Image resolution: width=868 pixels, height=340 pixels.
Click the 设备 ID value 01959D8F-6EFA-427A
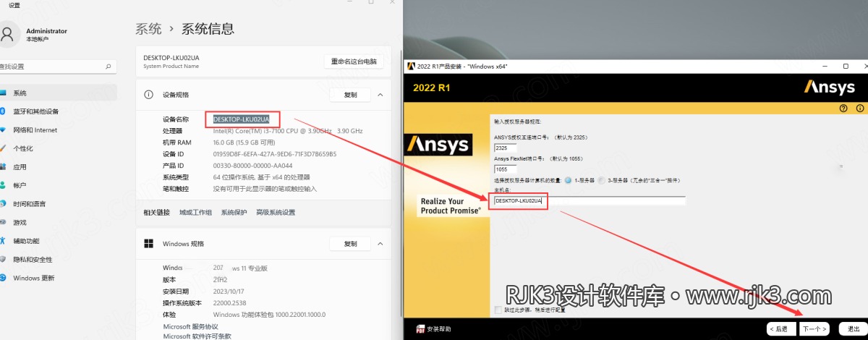[275, 153]
